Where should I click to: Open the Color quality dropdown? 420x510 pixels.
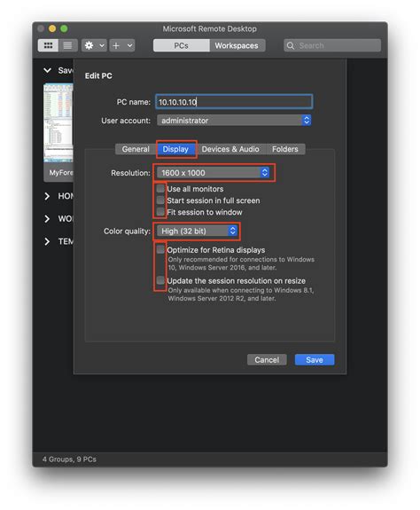tap(197, 231)
